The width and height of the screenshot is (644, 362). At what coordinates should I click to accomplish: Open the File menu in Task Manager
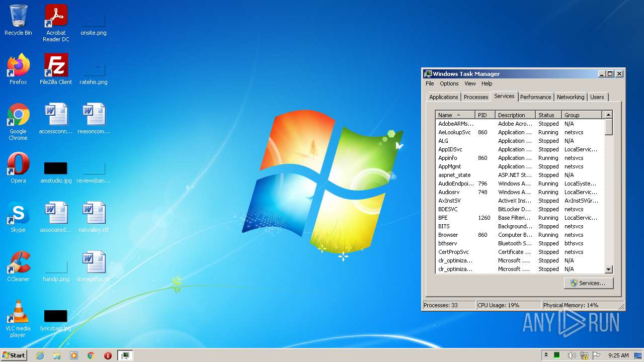430,83
